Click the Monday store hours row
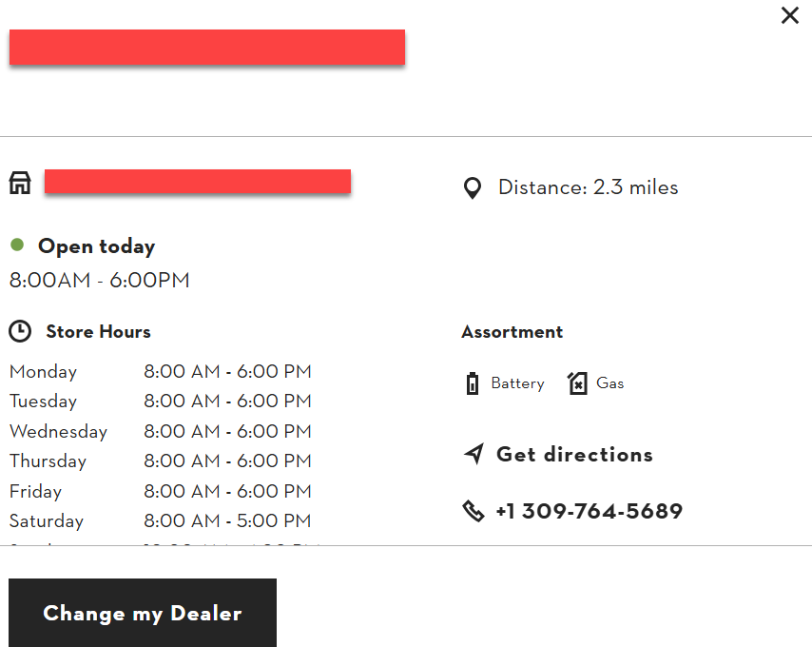The image size is (812, 647). click(x=161, y=371)
